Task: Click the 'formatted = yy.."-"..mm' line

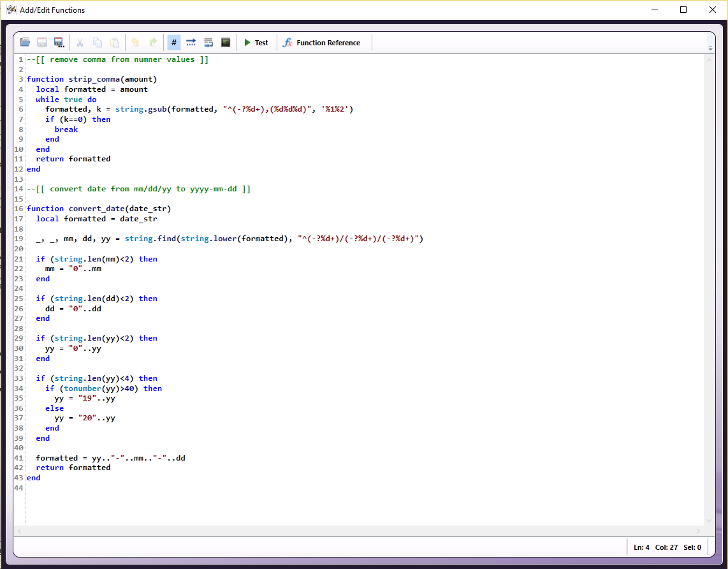Action: (x=110, y=458)
